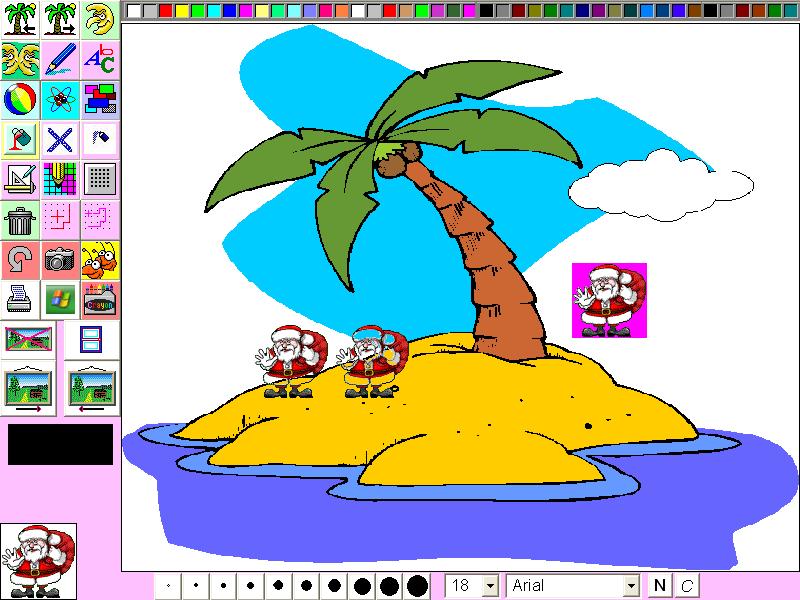Click the colorful beach ball icon
The height and width of the screenshot is (600, 800).
click(x=20, y=99)
